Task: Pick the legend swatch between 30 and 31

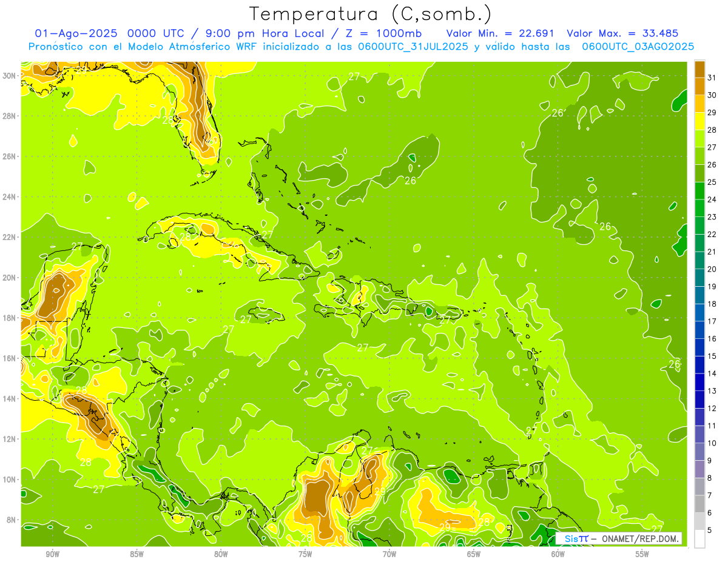Action: 699,86
